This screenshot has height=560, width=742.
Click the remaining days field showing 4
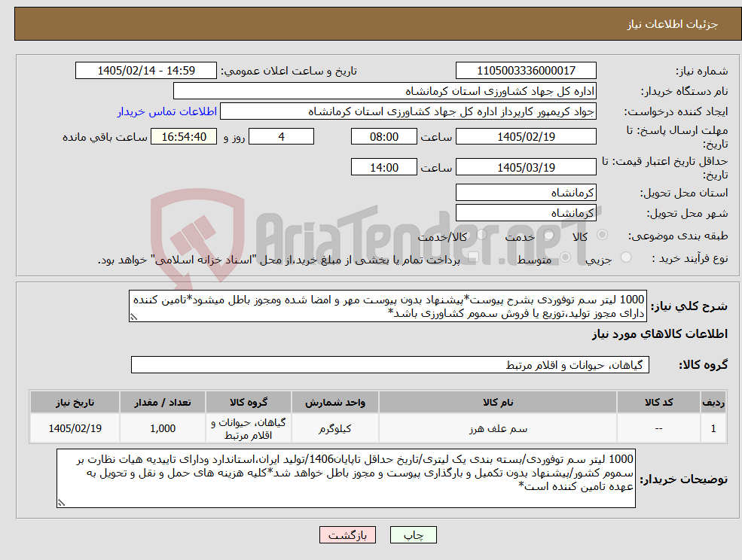(x=281, y=137)
